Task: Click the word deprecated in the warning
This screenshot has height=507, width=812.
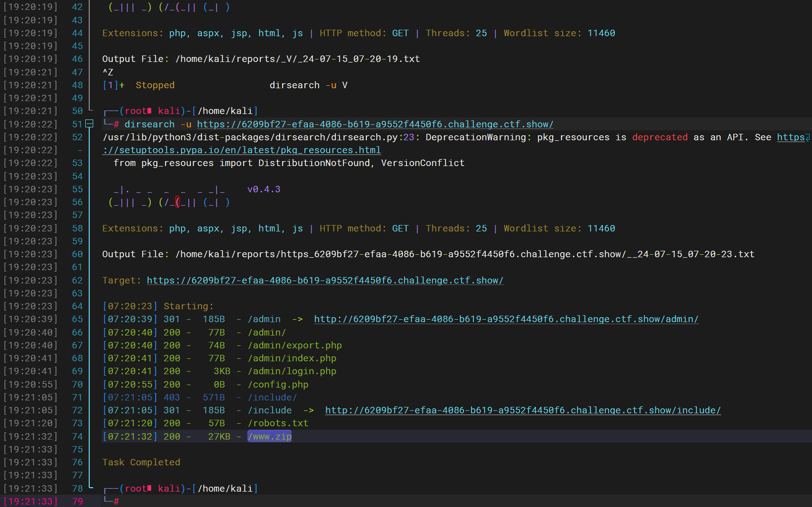Action: (x=660, y=137)
